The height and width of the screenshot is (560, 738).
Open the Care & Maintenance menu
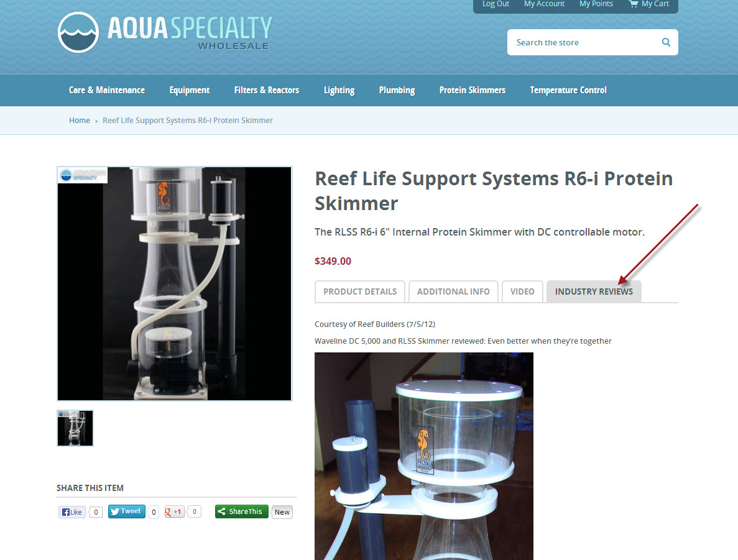coord(107,90)
